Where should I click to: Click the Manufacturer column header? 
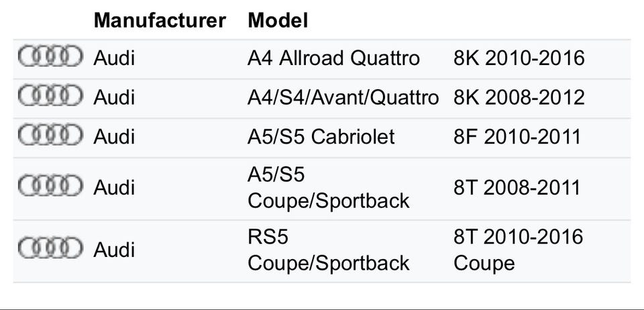click(x=160, y=20)
